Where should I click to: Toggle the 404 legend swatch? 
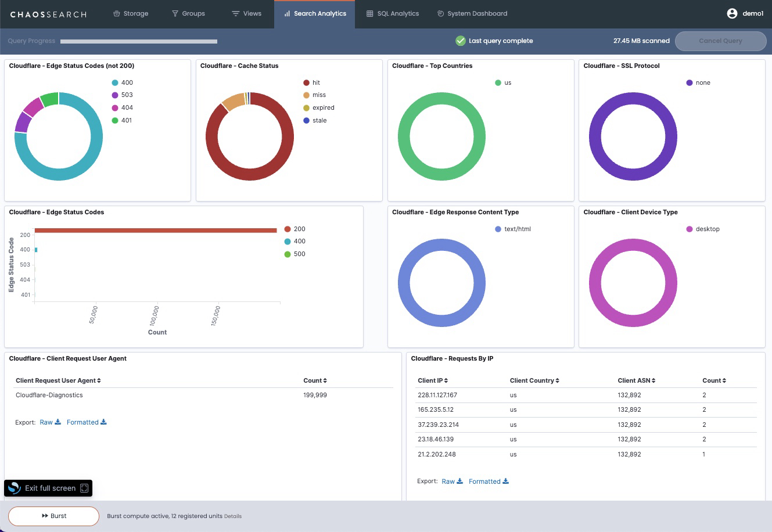click(x=115, y=107)
